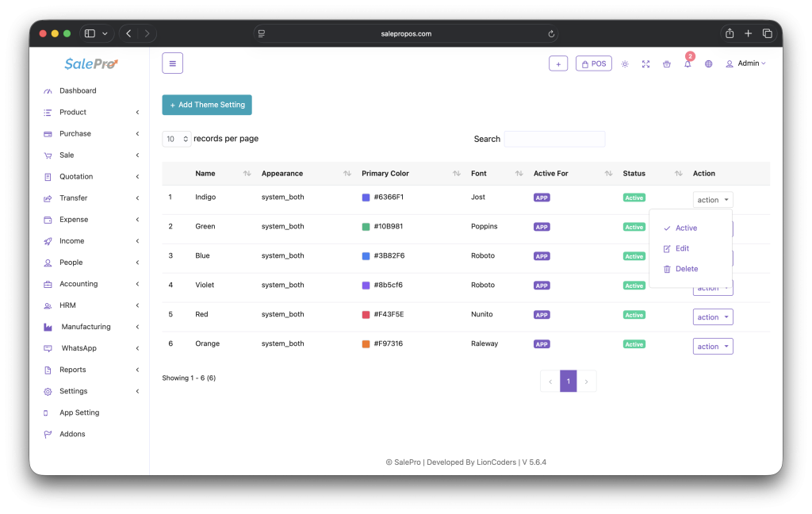Click the Dashboard sidebar icon
This screenshot has width=812, height=514.
[48, 91]
